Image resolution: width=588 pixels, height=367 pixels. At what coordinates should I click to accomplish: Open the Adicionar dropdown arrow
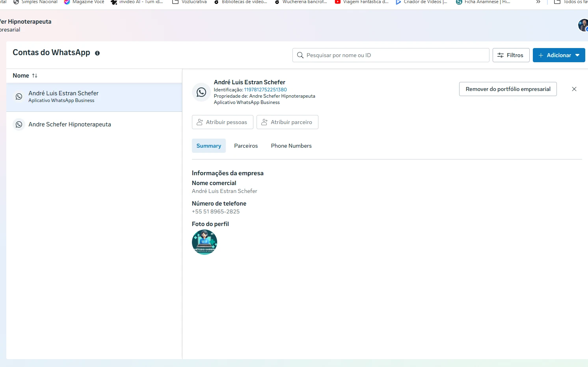coord(578,55)
